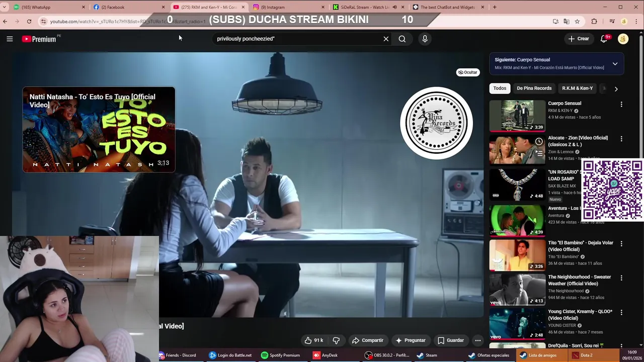Open Friends - Discord from the taskbar

(178, 355)
